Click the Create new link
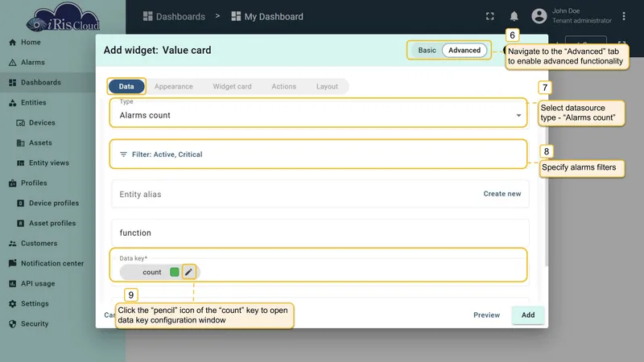The width and height of the screenshot is (644, 362). (502, 194)
